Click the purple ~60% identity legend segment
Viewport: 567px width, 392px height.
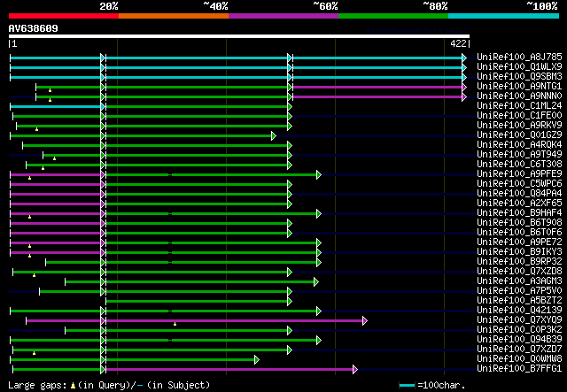283,16
